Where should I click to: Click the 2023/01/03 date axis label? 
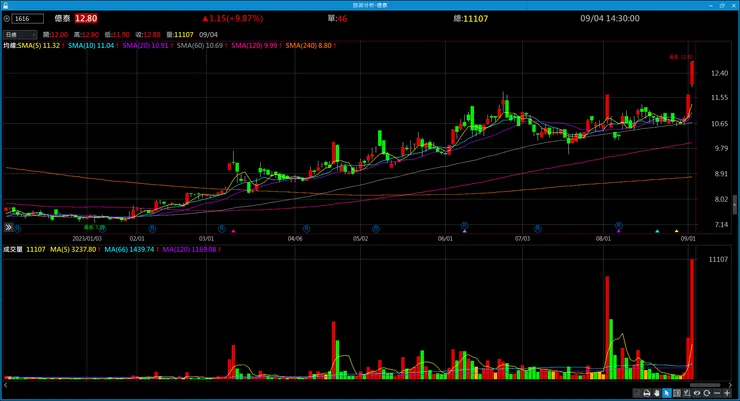[87, 239]
